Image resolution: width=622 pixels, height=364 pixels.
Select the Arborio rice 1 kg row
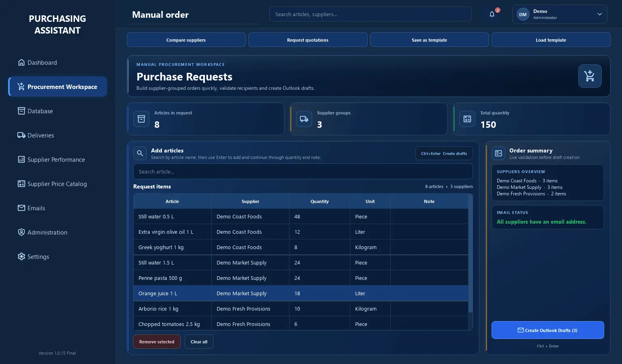(x=301, y=309)
